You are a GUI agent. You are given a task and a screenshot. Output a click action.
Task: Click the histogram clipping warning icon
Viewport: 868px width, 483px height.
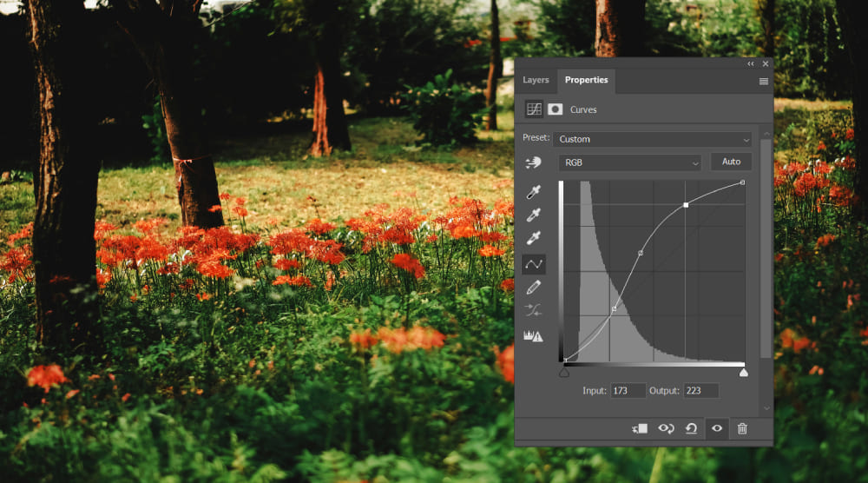533,335
